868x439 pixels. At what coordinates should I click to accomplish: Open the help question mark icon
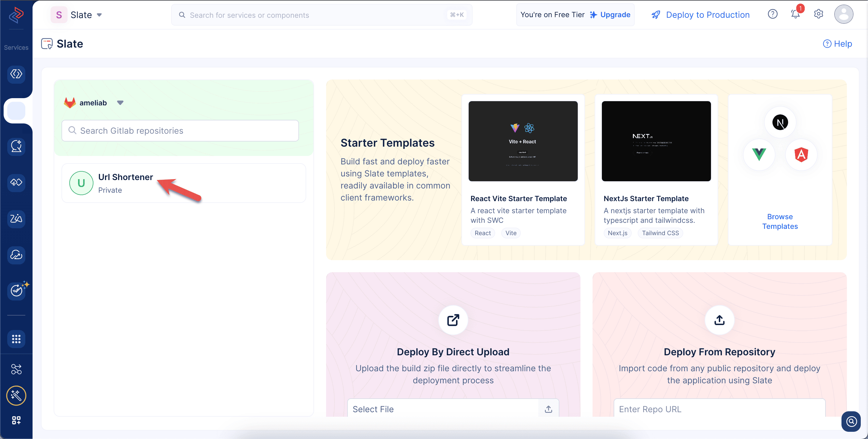point(772,14)
